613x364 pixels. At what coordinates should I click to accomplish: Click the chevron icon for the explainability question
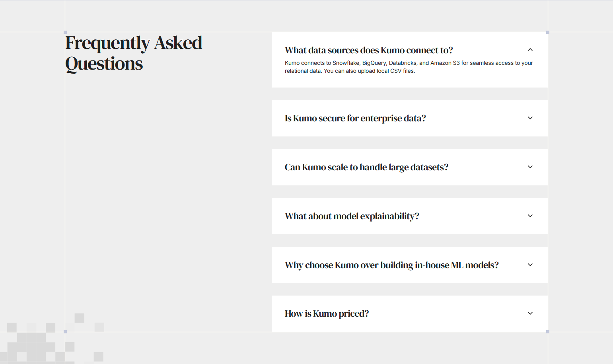[x=530, y=216]
